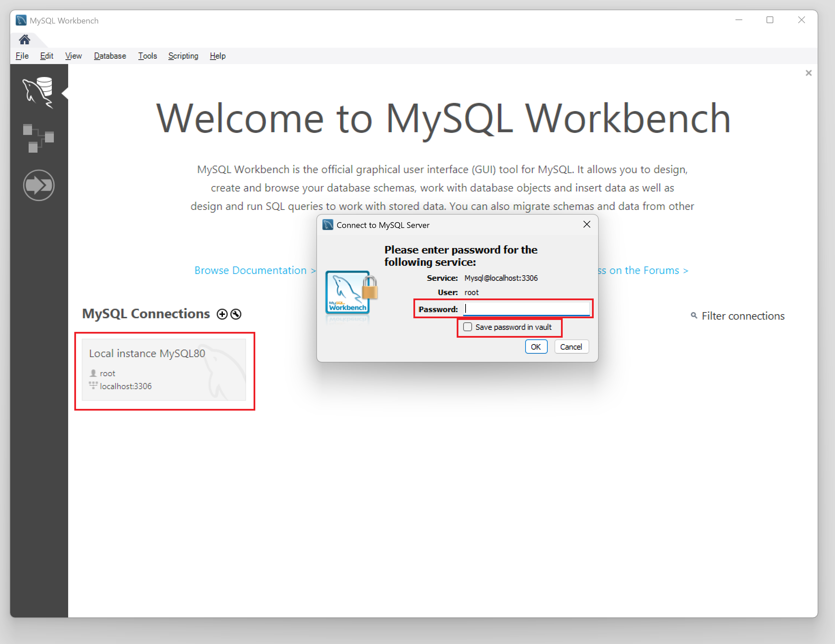The width and height of the screenshot is (835, 644).
Task: Click the user name root in dialog
Action: (x=471, y=292)
